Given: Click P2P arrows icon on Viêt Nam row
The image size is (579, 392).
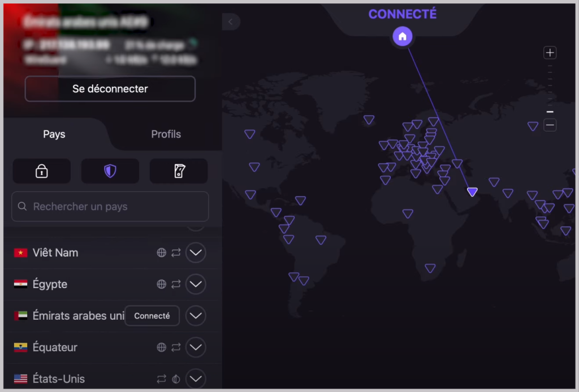Looking at the screenshot, I should (176, 252).
